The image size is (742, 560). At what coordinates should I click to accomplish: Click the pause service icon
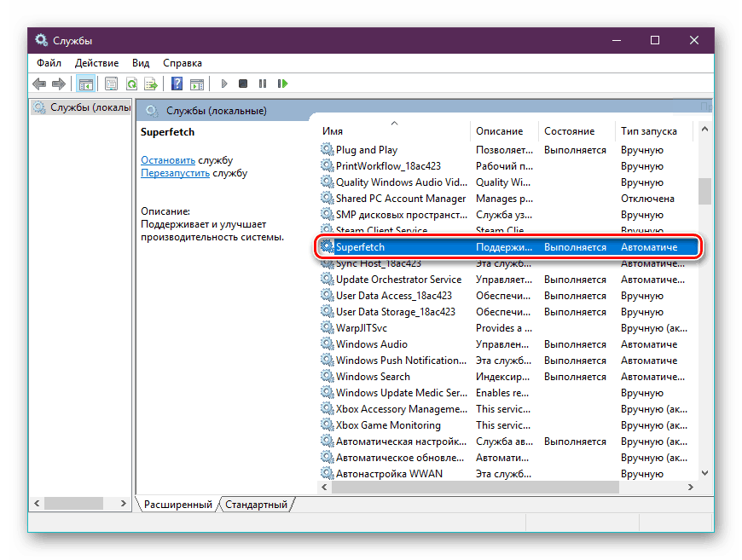262,84
